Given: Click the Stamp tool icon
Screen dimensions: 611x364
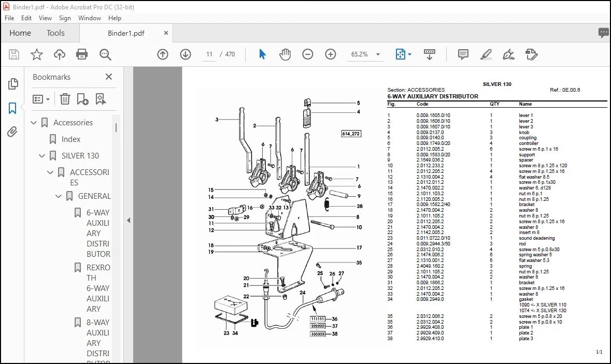Looking at the screenshot, I should (x=531, y=54).
